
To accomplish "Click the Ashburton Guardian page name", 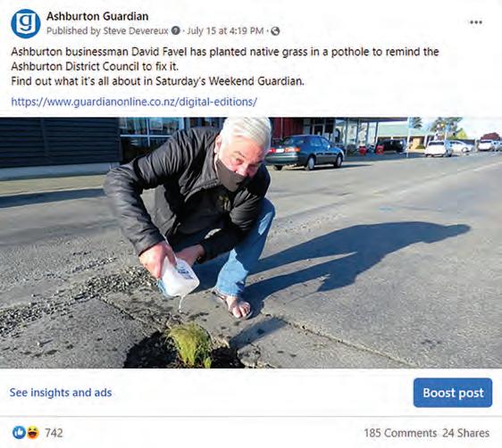I will coord(97,16).
